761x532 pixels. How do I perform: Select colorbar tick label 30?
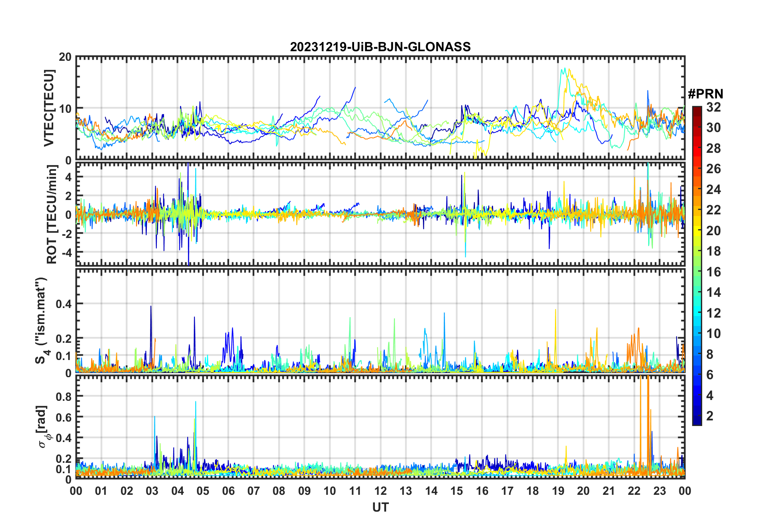tap(713, 128)
